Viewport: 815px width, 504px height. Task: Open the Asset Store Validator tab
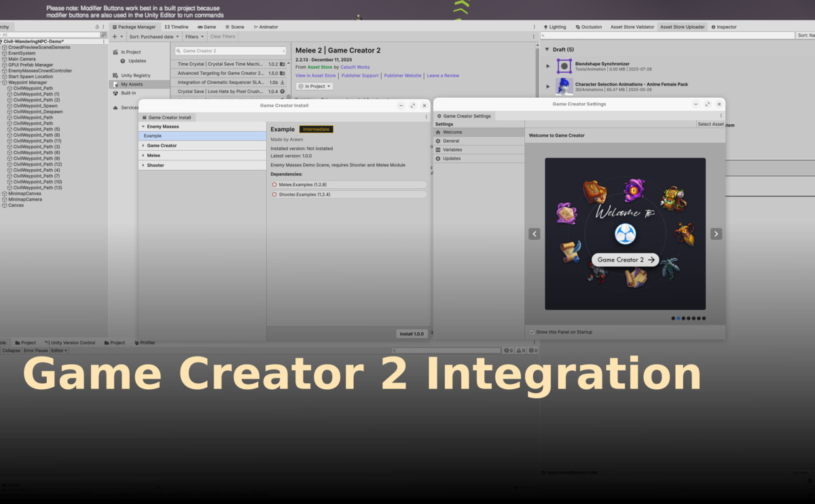tap(632, 26)
